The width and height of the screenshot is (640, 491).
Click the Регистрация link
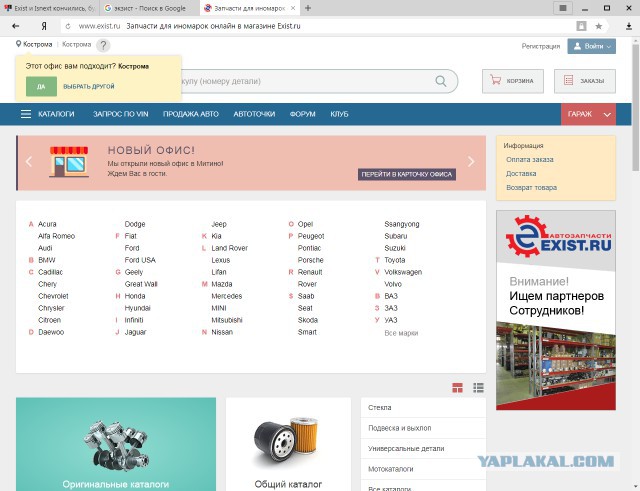pyautogui.click(x=541, y=46)
